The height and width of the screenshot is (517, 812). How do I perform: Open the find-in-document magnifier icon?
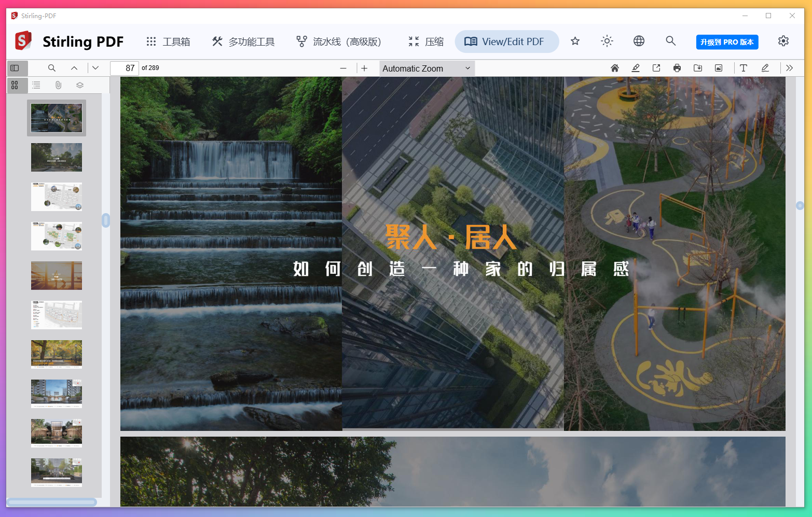[51, 68]
